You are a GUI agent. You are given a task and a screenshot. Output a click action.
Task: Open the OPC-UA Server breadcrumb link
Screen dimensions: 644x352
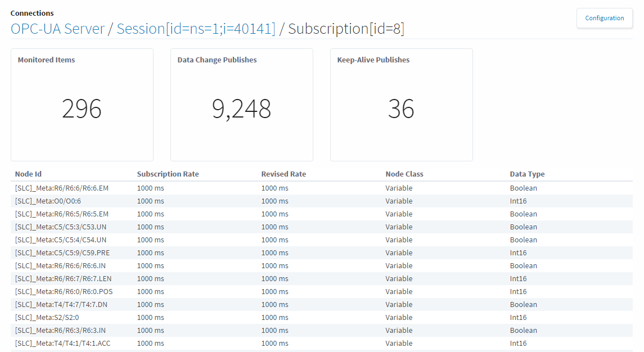[57, 29]
